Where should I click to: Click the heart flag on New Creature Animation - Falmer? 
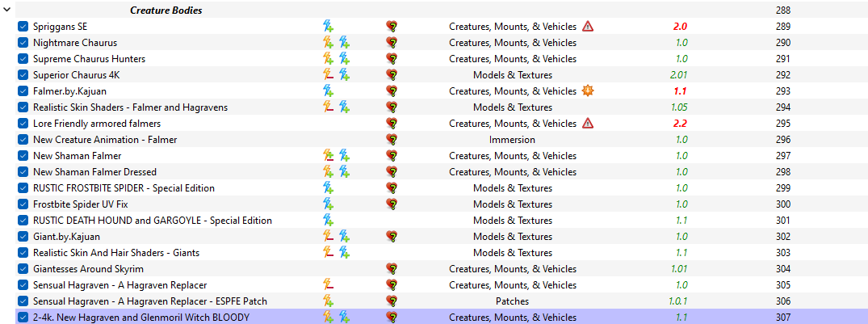[392, 140]
